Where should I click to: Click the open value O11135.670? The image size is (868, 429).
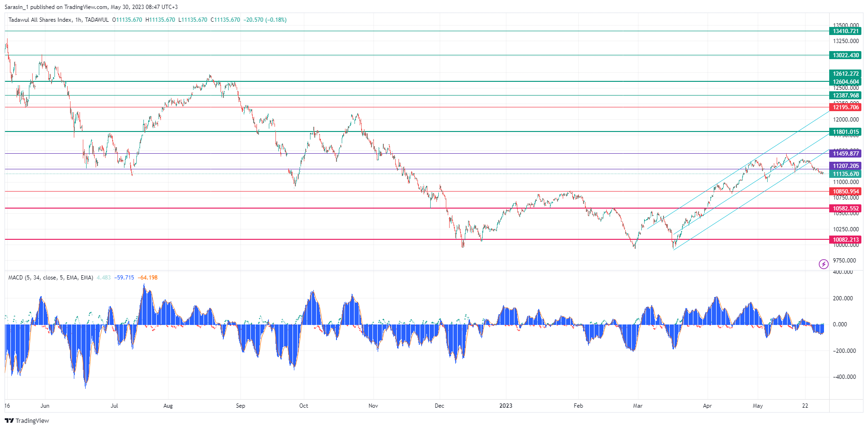click(x=127, y=20)
